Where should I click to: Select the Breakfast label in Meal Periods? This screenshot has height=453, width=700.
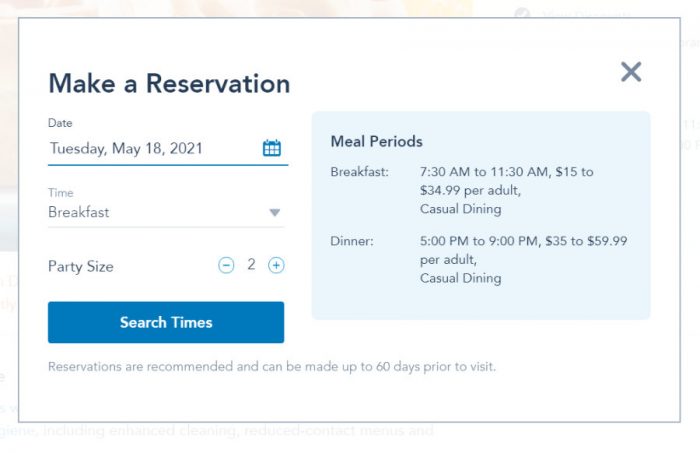pos(359,172)
